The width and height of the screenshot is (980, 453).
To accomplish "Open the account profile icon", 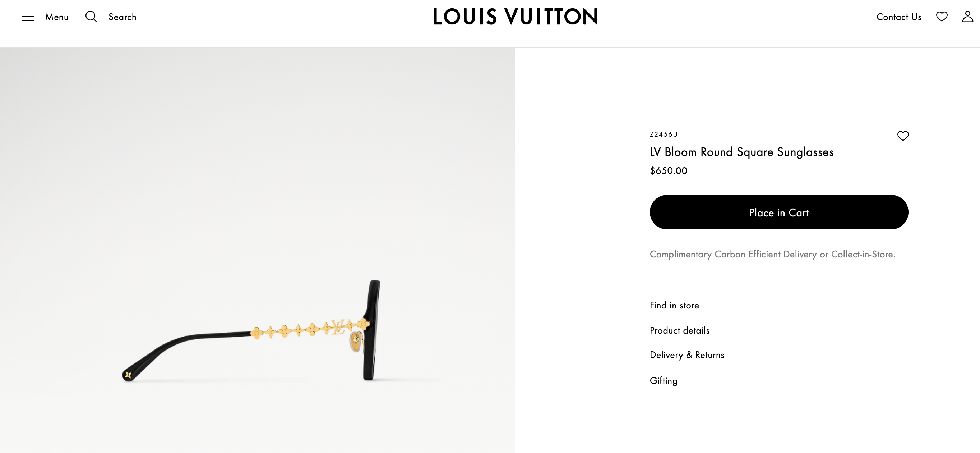I will point(967,17).
